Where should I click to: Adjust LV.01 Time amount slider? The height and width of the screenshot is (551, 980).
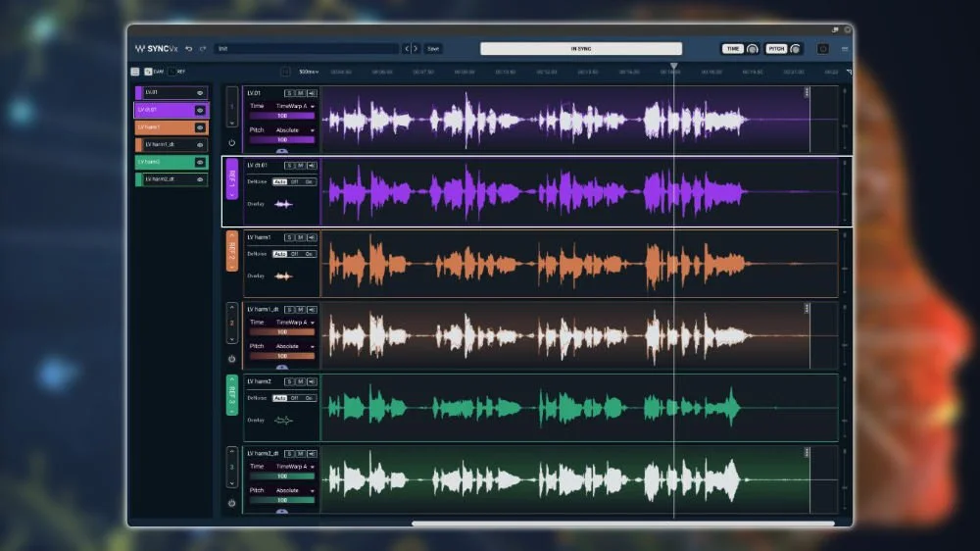[x=282, y=116]
